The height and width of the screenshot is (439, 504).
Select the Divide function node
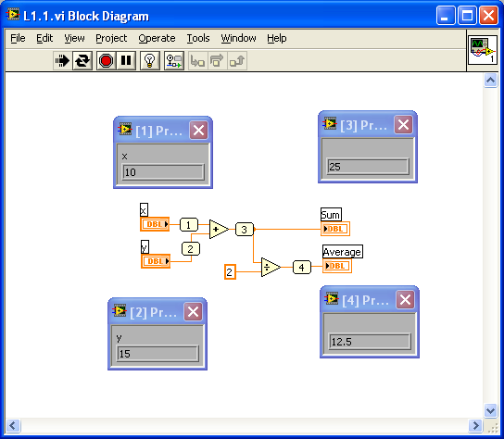(x=270, y=267)
